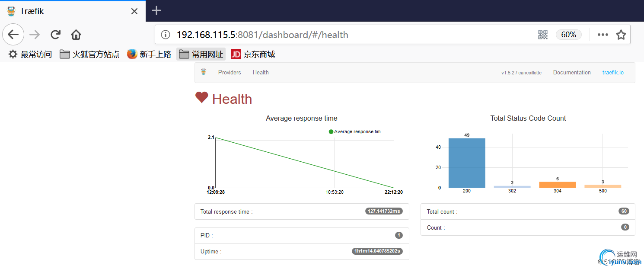The width and height of the screenshot is (644, 269).
Task: Click the Uptime row label
Action: [x=211, y=252]
